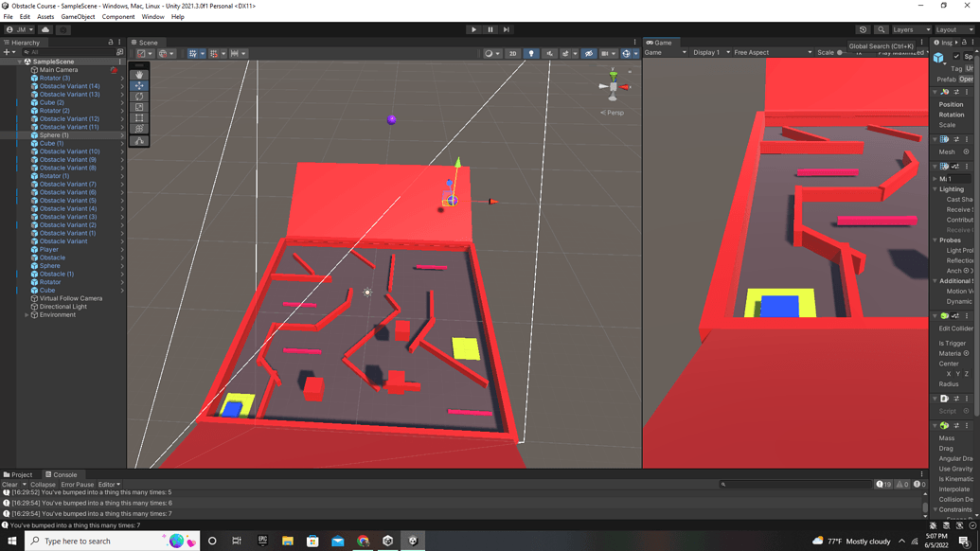Select the Hand tool in the Scene overlay
The height and width of the screenshot is (551, 980).
click(139, 74)
